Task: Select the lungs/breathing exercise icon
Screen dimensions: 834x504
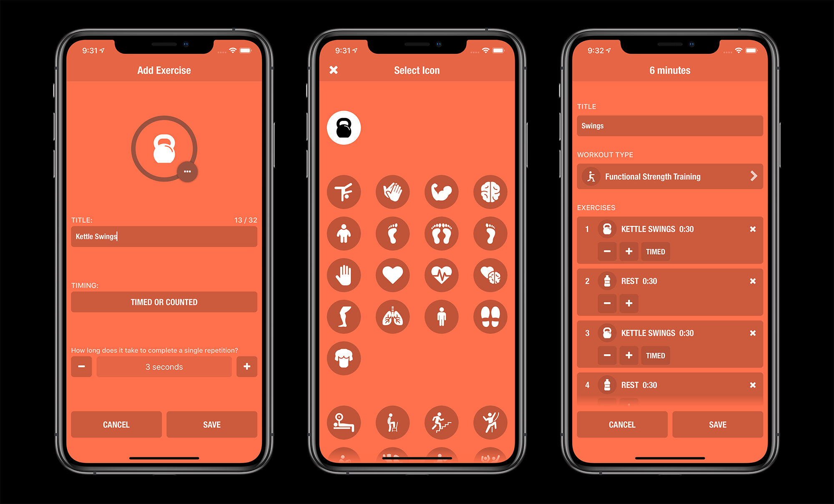Action: pos(392,318)
